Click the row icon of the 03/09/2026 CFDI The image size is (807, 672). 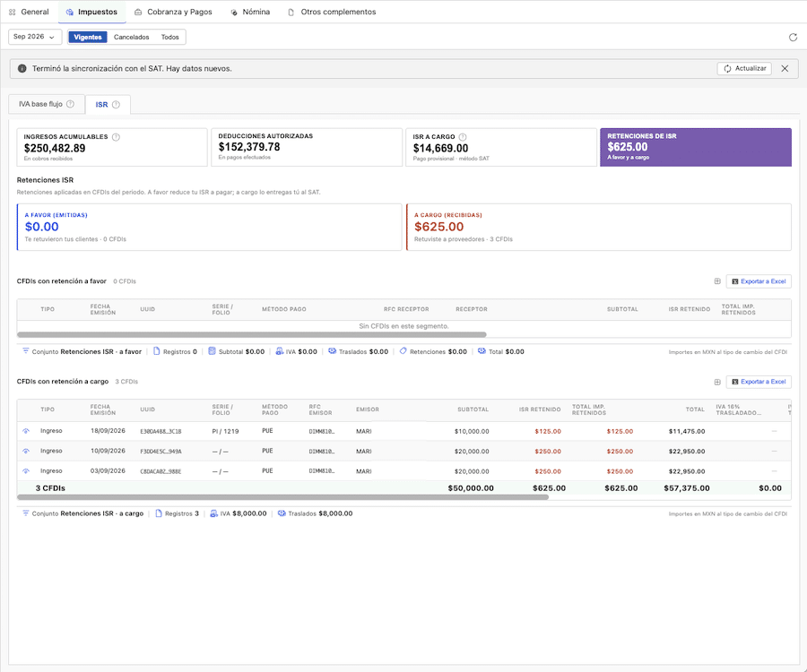[x=26, y=471]
